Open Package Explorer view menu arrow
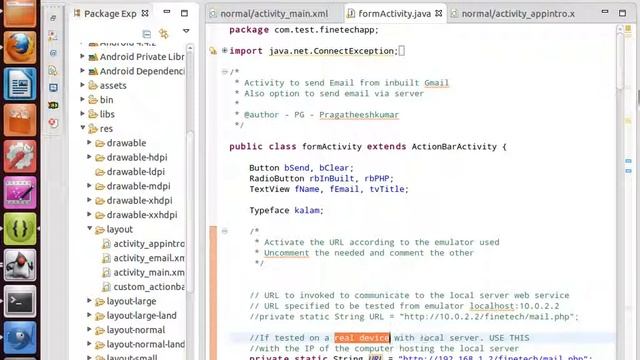 point(186,31)
